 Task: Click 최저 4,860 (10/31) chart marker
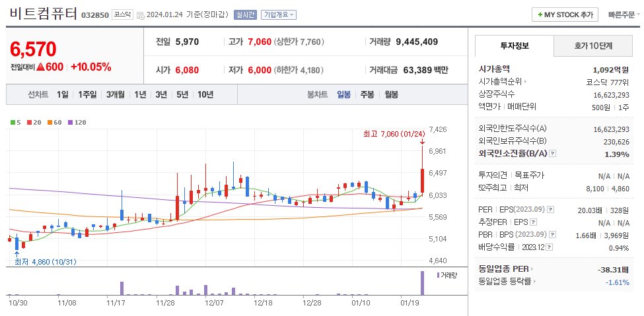pos(45,262)
